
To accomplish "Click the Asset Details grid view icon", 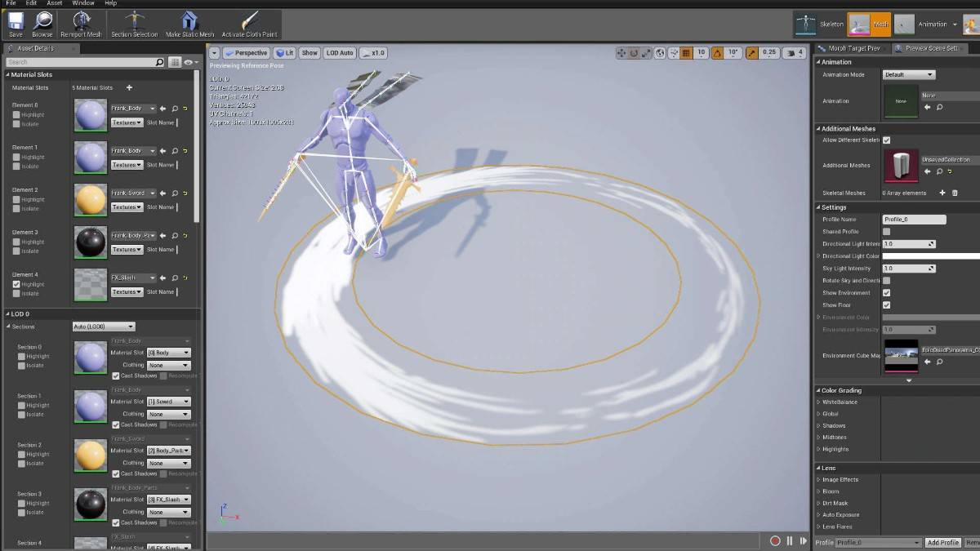I will click(174, 62).
